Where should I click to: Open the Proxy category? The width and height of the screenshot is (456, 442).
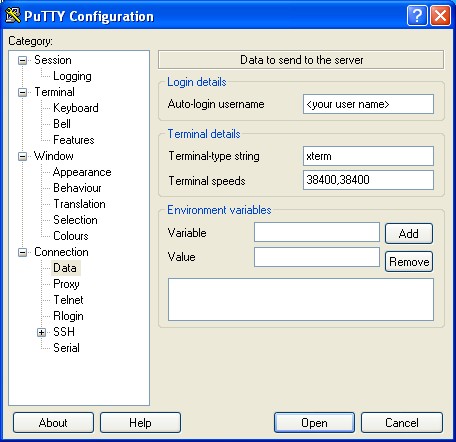click(66, 284)
